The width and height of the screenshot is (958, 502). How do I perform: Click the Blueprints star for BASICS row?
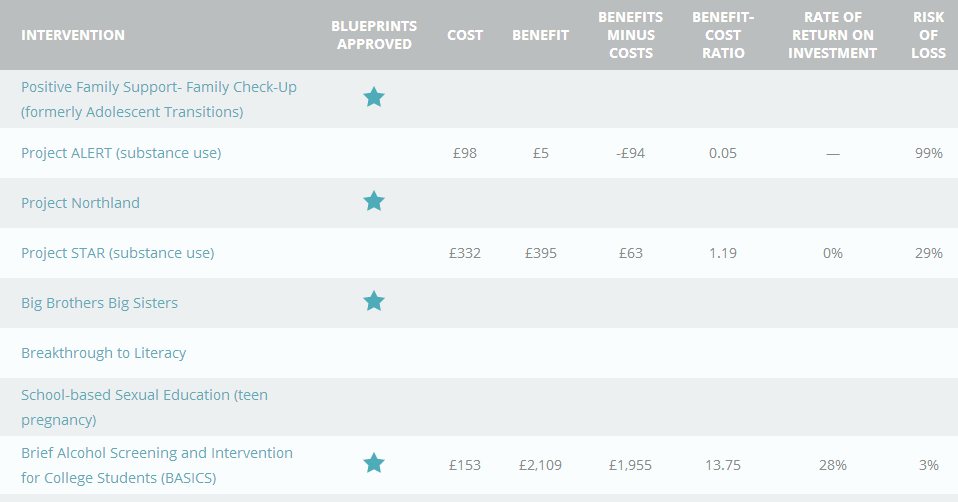[x=374, y=464]
